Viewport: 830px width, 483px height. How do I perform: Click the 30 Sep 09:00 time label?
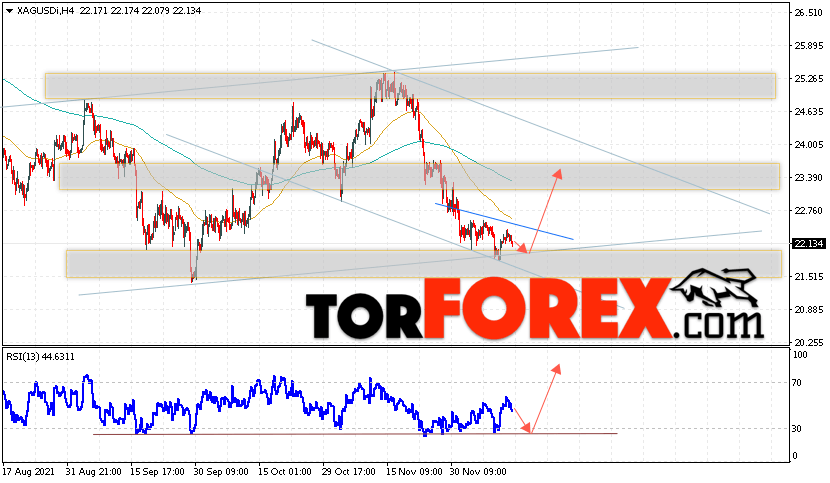point(221,471)
